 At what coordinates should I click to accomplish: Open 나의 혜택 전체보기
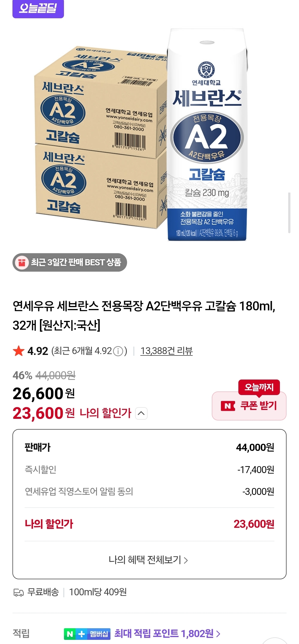click(149, 560)
